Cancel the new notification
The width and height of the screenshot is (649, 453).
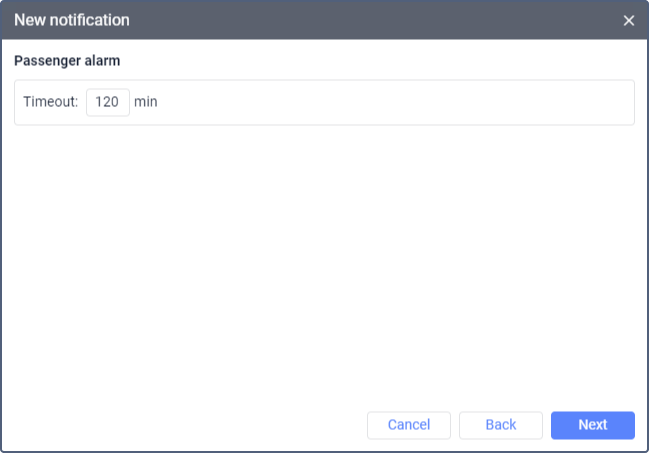pyautogui.click(x=409, y=425)
